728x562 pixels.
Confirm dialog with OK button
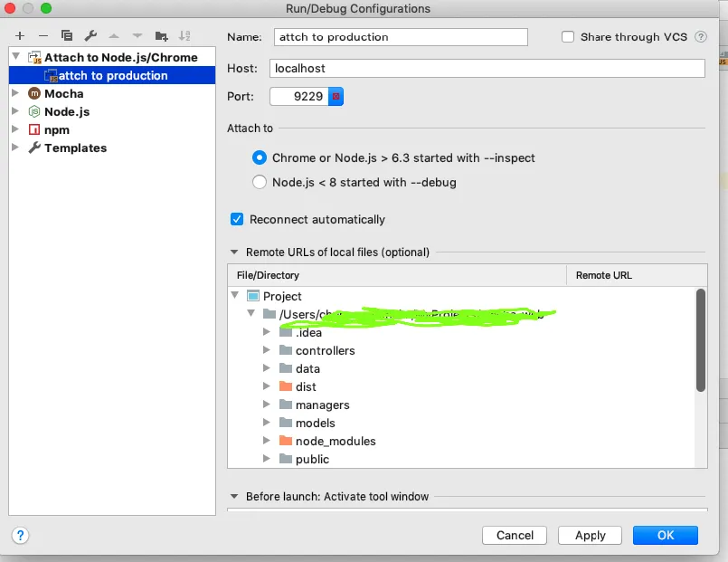(666, 536)
